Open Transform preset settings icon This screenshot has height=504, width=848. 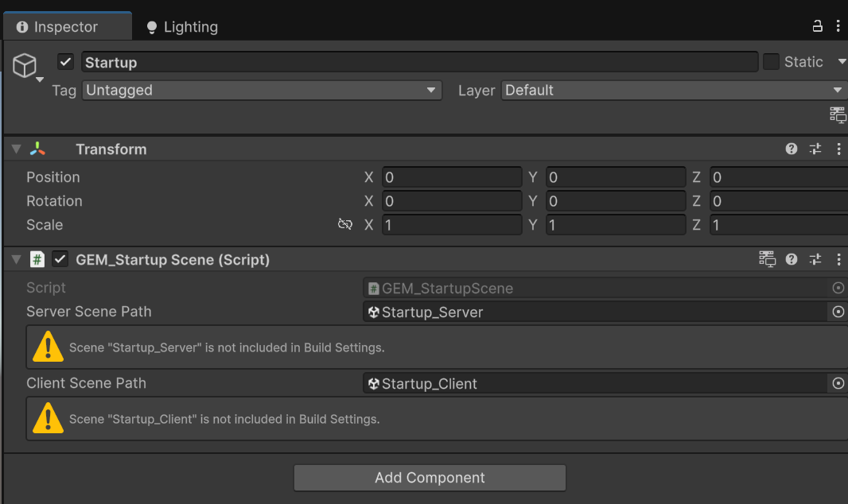tap(815, 149)
